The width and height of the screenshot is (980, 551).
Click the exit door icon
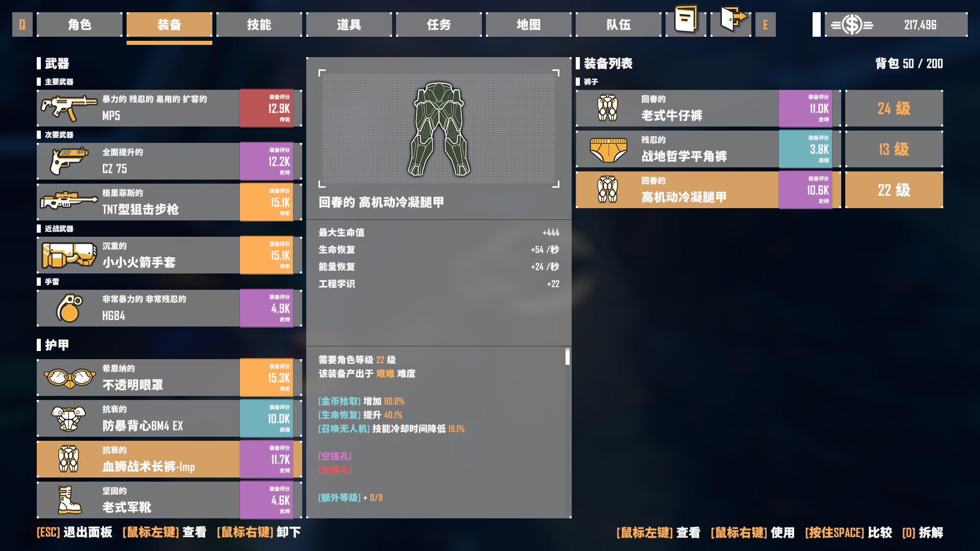pos(732,19)
